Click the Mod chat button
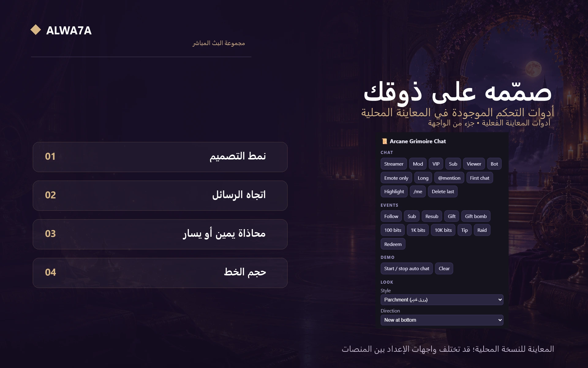Screen dimensions: 588x368 [418, 164]
